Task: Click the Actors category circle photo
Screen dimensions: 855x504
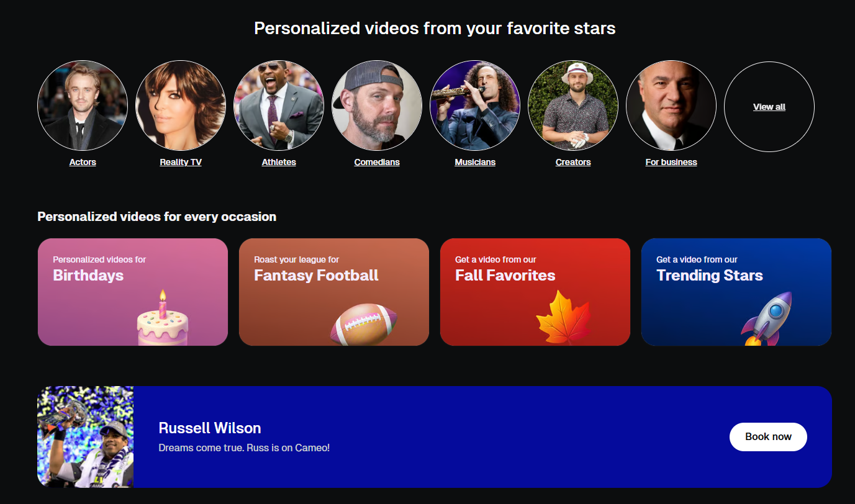Action: 83,106
